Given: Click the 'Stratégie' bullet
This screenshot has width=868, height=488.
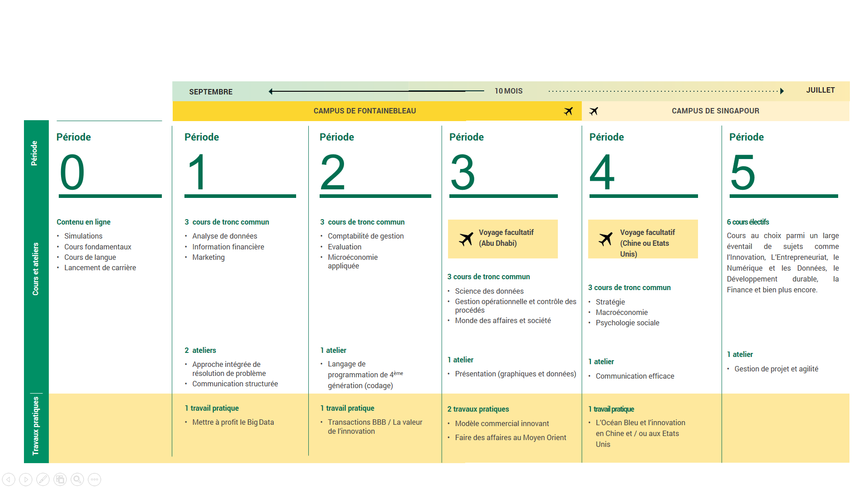Looking at the screenshot, I should (x=610, y=302).
